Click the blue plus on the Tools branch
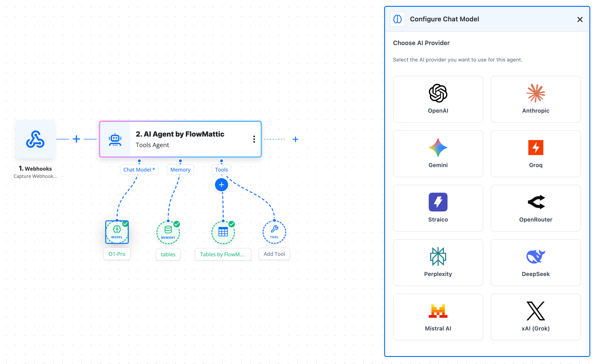Screen dimensions: 595x364 click(x=221, y=185)
